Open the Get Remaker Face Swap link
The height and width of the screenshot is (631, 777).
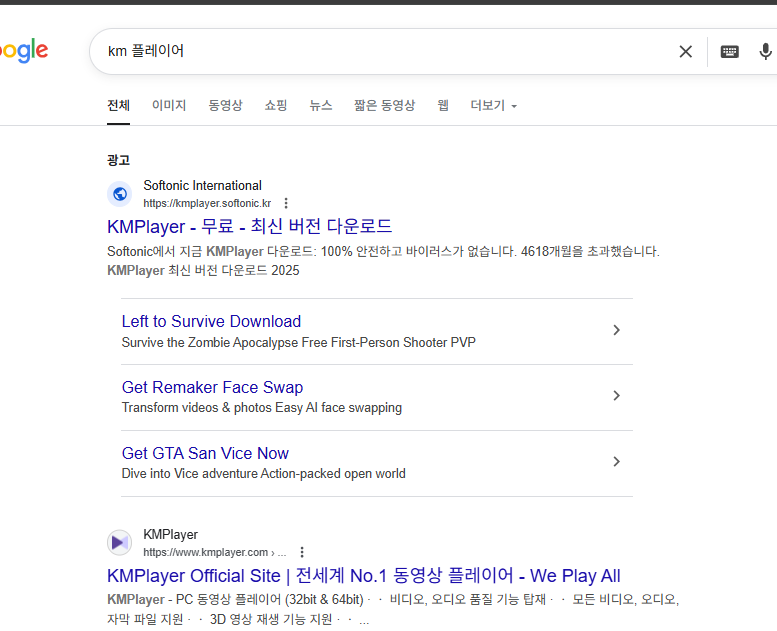213,387
